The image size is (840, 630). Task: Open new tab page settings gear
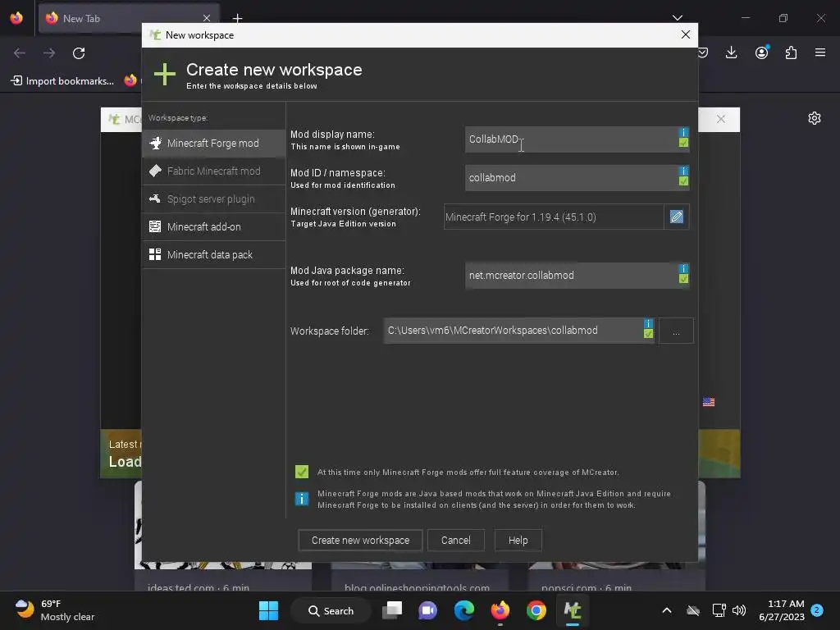815,118
